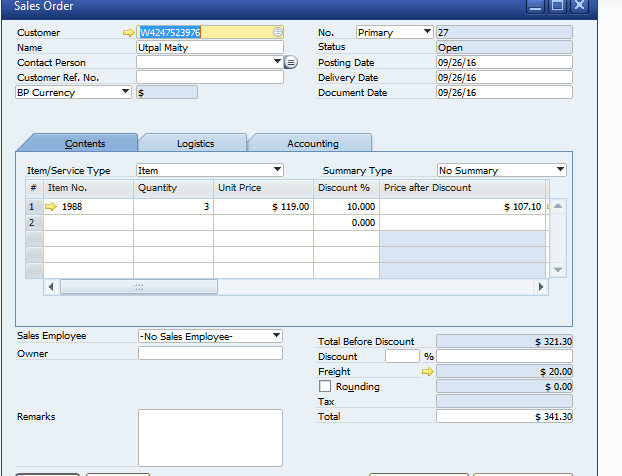Select the Price after Discount cell $ 107.10
Screen dimensions: 622x476
click(x=463, y=207)
